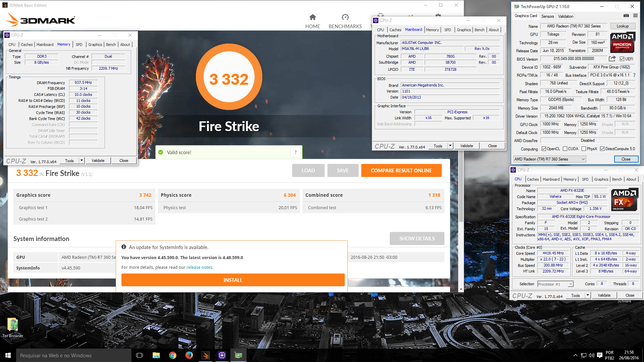Open Bench tab in CPU-Z Mainboard window
The height and width of the screenshot is (362, 644).
pos(479,30)
